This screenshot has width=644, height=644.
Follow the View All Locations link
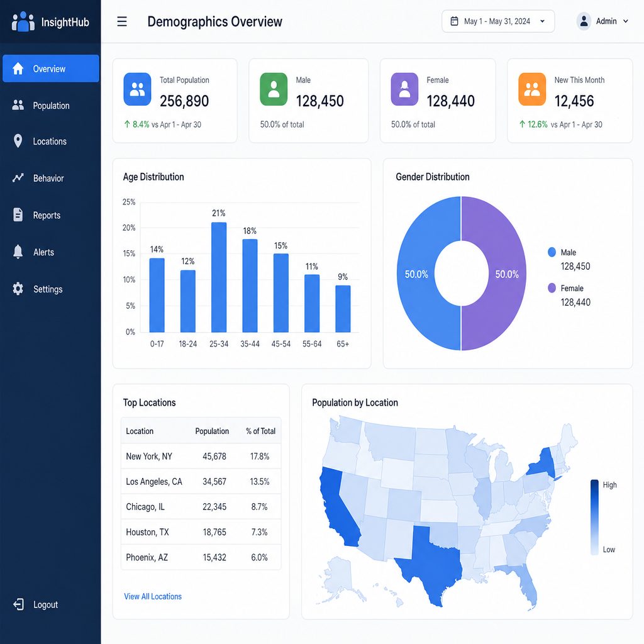tap(153, 596)
